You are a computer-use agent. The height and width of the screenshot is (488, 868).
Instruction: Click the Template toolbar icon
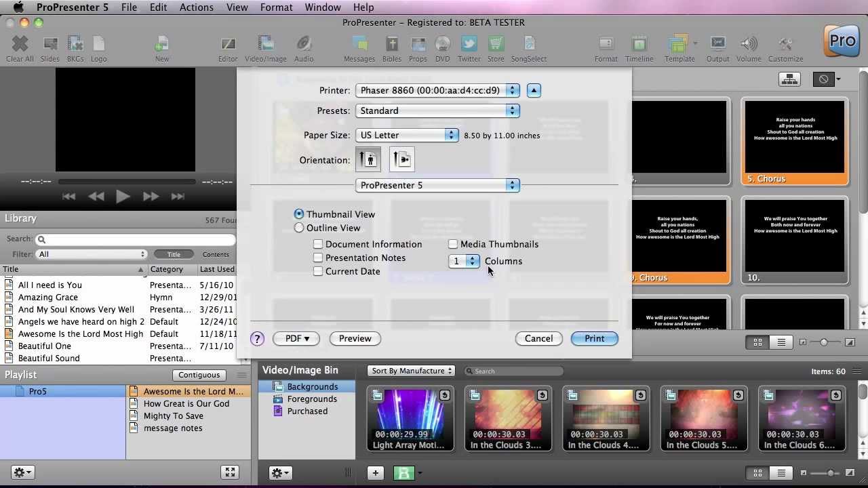pos(679,49)
